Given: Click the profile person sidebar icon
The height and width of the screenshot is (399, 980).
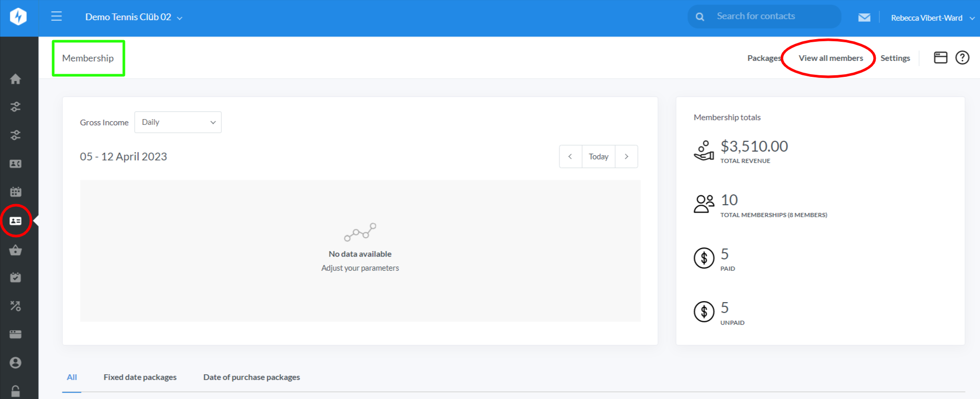Looking at the screenshot, I should (15, 362).
